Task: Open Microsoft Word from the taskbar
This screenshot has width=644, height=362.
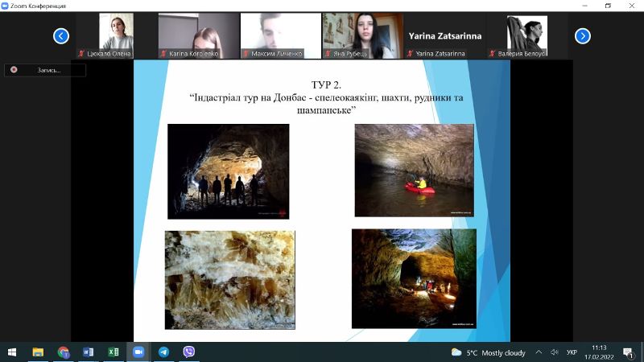Action: pos(88,352)
